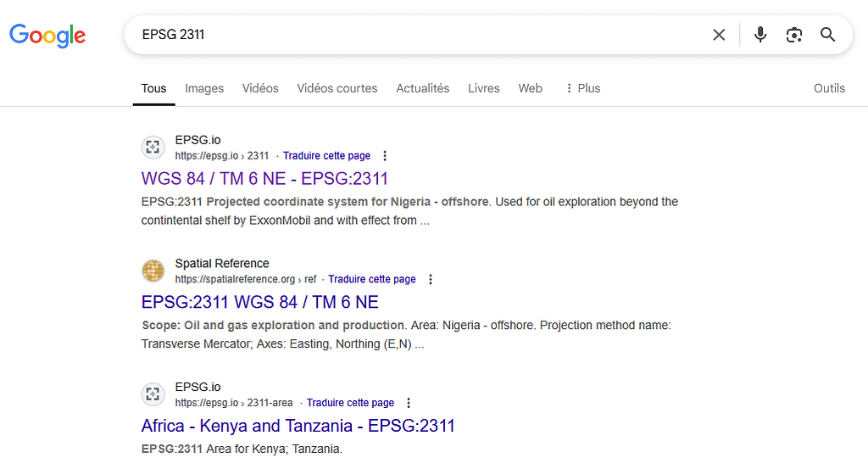The image size is (868, 469).
Task: Open three-dot menu for Spatial Reference result
Action: 431,279
